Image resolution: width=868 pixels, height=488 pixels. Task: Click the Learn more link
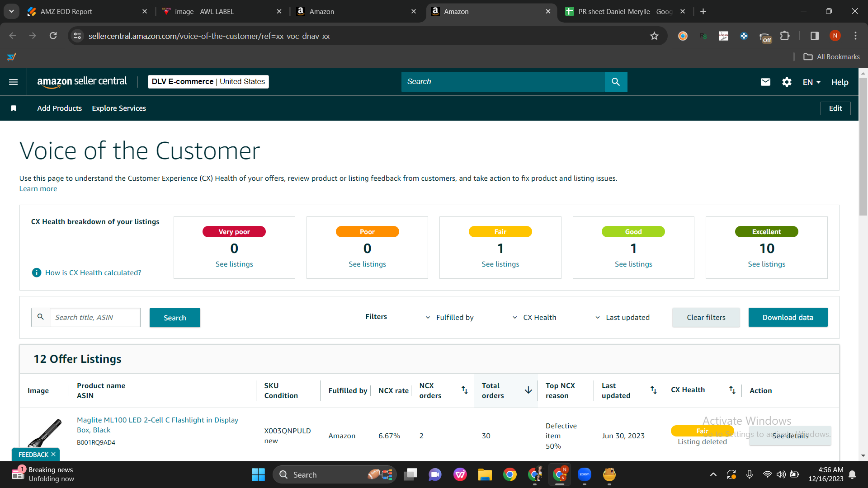coord(38,188)
